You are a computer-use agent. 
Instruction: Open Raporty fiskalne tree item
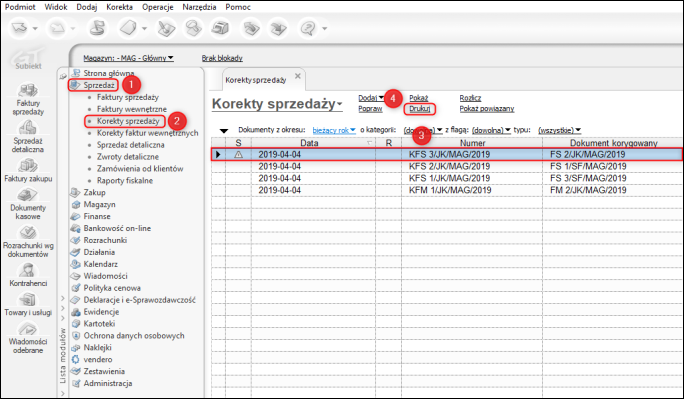125,181
